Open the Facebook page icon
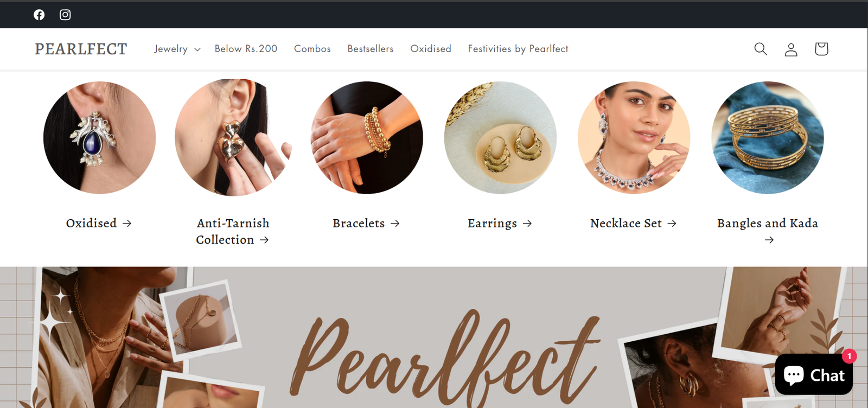868x408 pixels. click(39, 15)
